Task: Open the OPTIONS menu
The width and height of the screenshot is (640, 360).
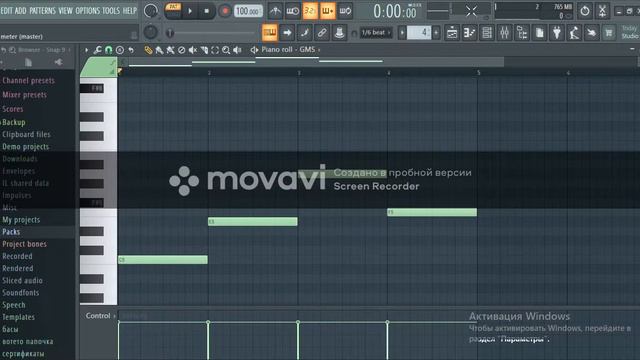Action: [87, 11]
